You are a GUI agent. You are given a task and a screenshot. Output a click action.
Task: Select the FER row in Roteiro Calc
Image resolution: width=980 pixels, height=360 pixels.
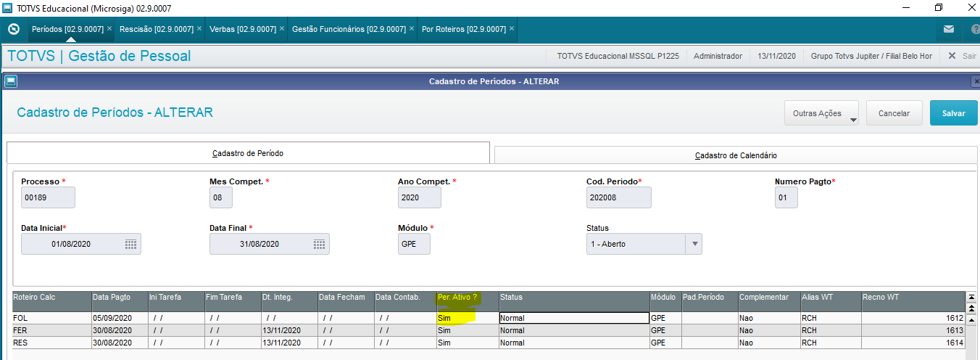coord(51,330)
